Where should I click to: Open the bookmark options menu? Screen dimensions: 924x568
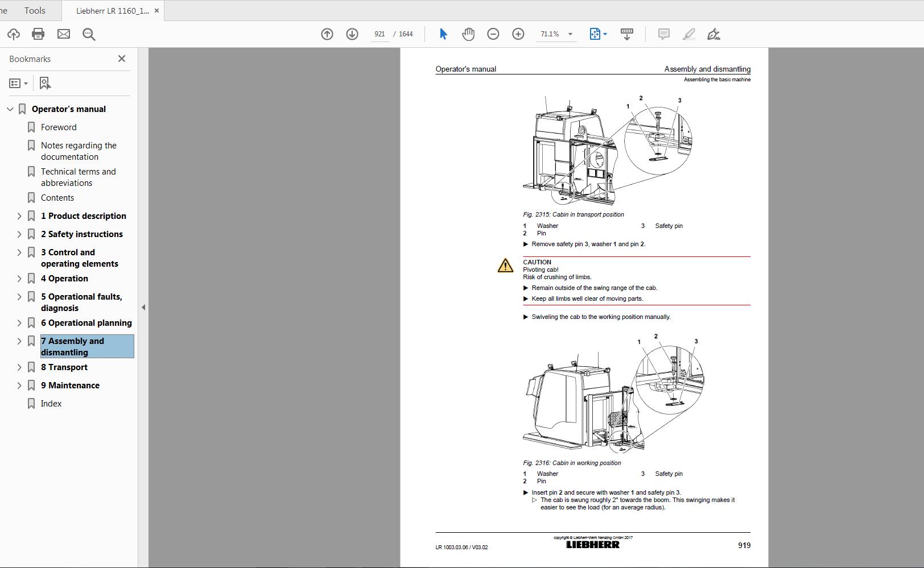[19, 83]
